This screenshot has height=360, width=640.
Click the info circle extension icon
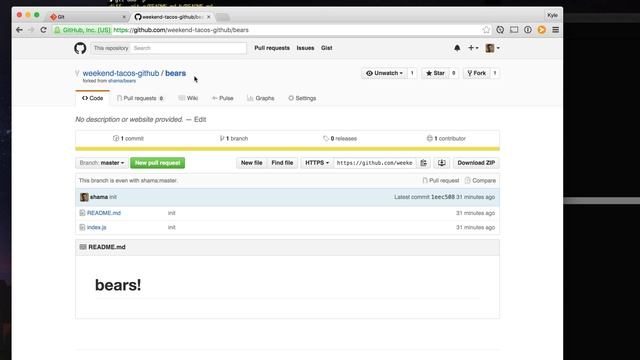[528, 30]
